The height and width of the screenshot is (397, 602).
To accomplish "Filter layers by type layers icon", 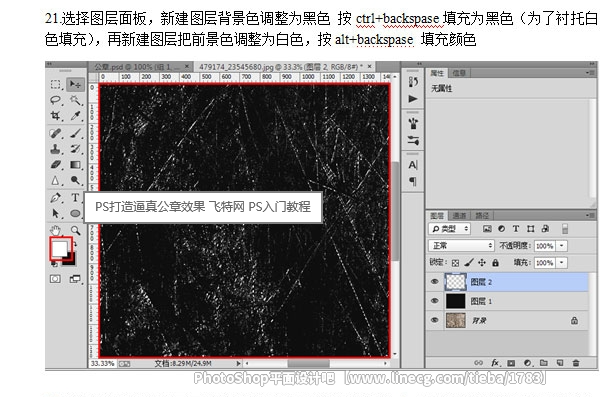I will tap(516, 229).
